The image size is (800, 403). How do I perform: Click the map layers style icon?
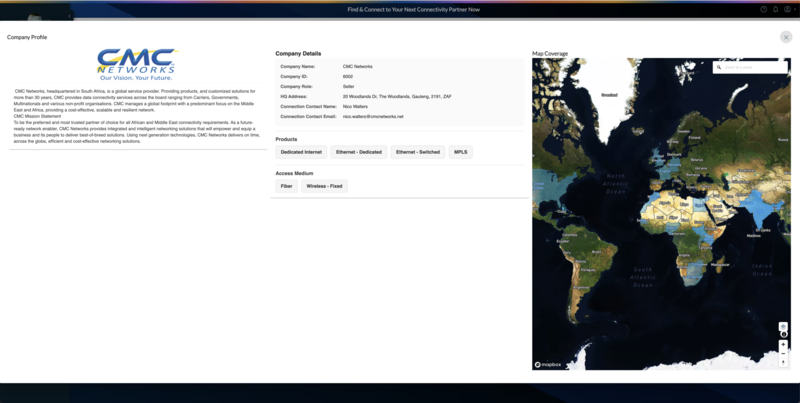click(783, 326)
